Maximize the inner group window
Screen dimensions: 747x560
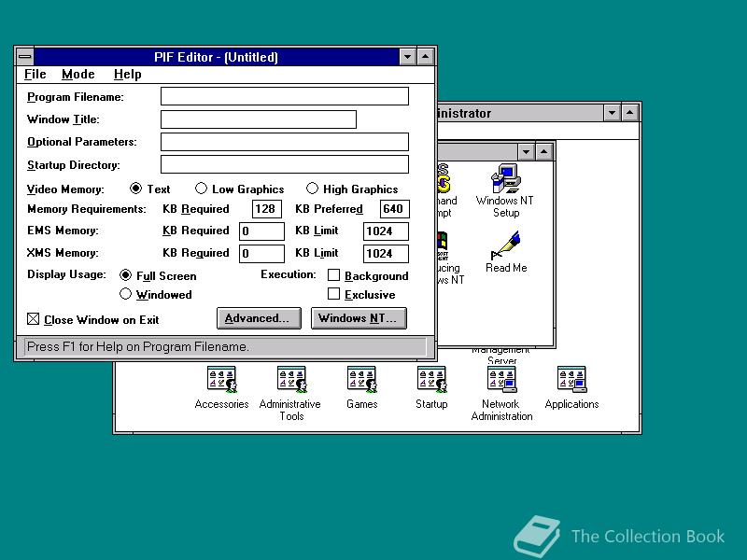pos(544,152)
